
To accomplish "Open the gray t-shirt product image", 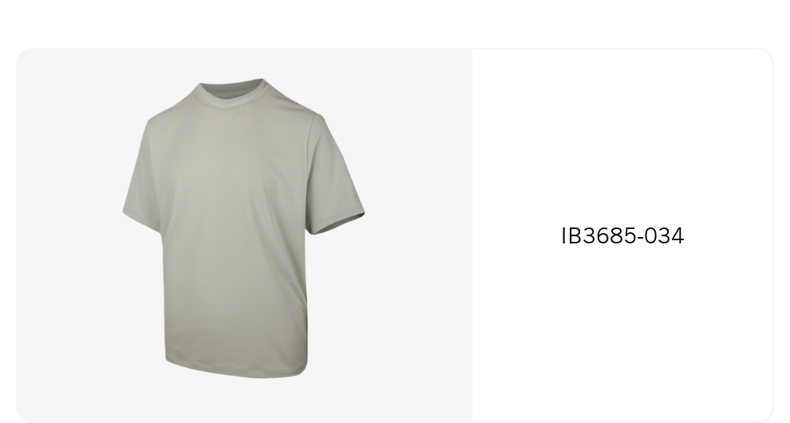I will click(243, 228).
